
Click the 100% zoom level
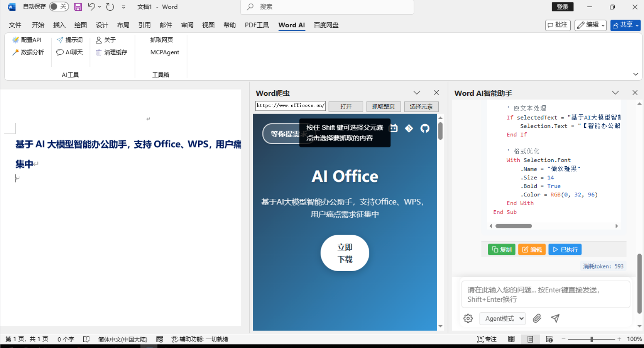[634, 339]
